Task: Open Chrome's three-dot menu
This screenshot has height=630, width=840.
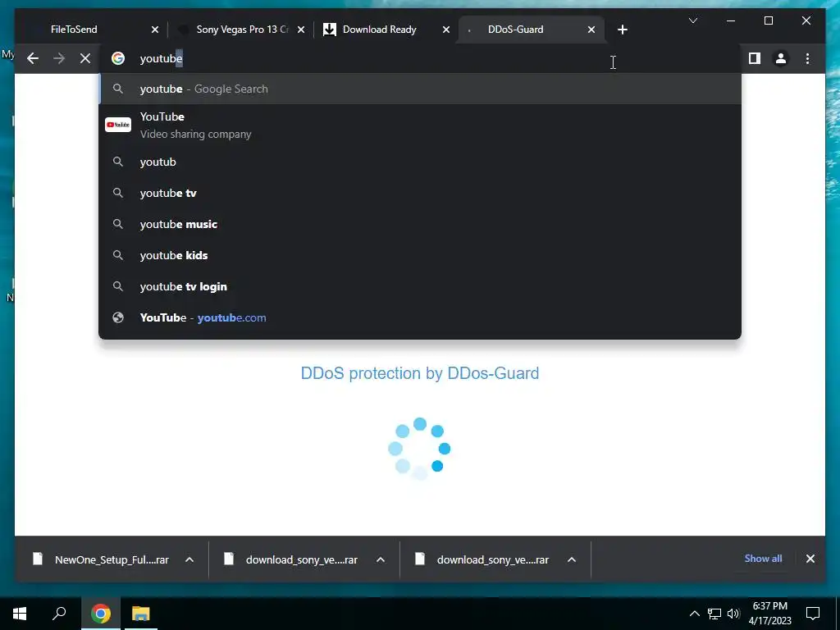Action: pyautogui.click(x=807, y=58)
